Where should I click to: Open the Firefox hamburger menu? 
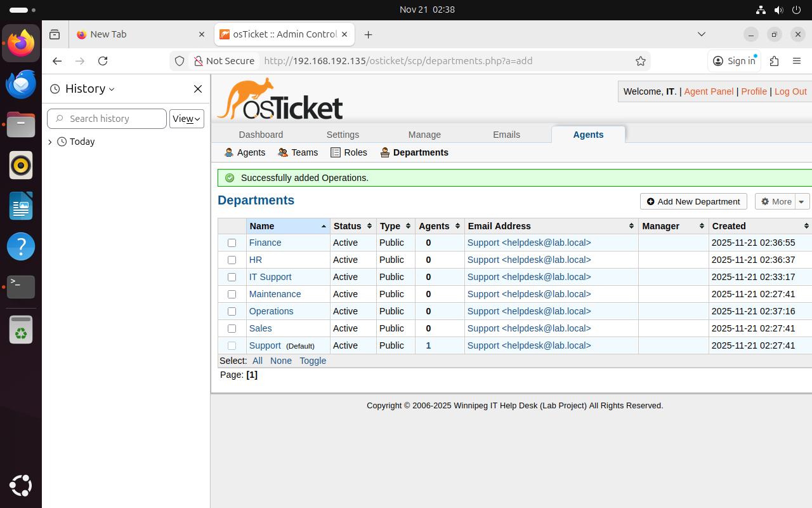pyautogui.click(x=797, y=61)
